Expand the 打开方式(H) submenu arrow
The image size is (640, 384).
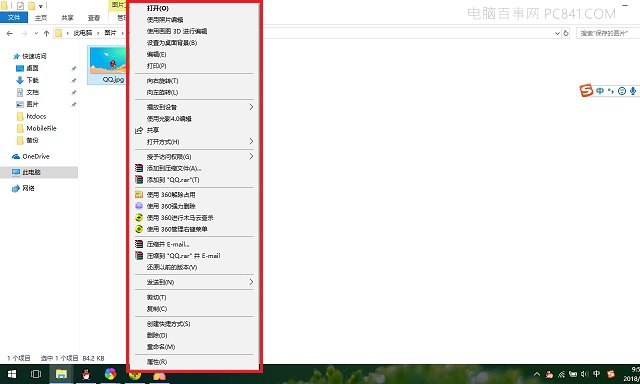251,142
